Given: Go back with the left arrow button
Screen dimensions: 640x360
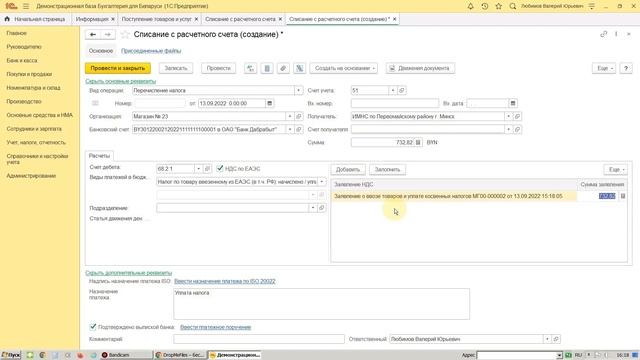Looking at the screenshot, I should tap(93, 35).
